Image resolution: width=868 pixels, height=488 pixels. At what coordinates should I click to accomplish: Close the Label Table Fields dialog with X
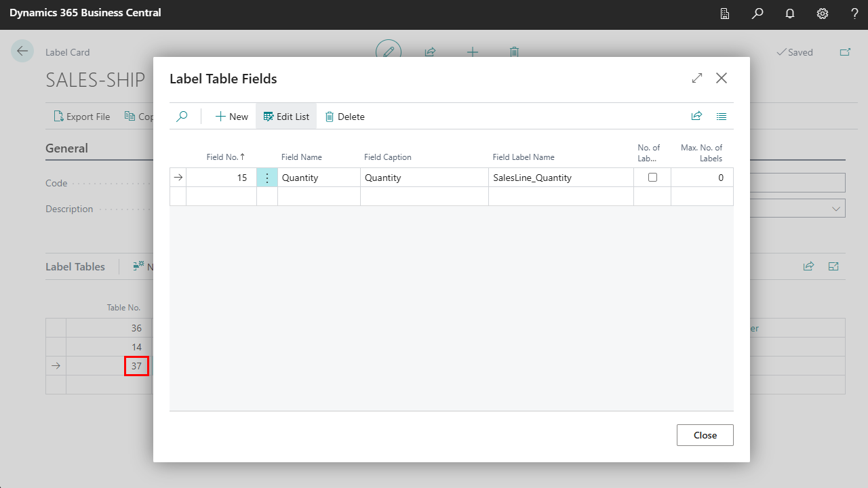tap(722, 78)
